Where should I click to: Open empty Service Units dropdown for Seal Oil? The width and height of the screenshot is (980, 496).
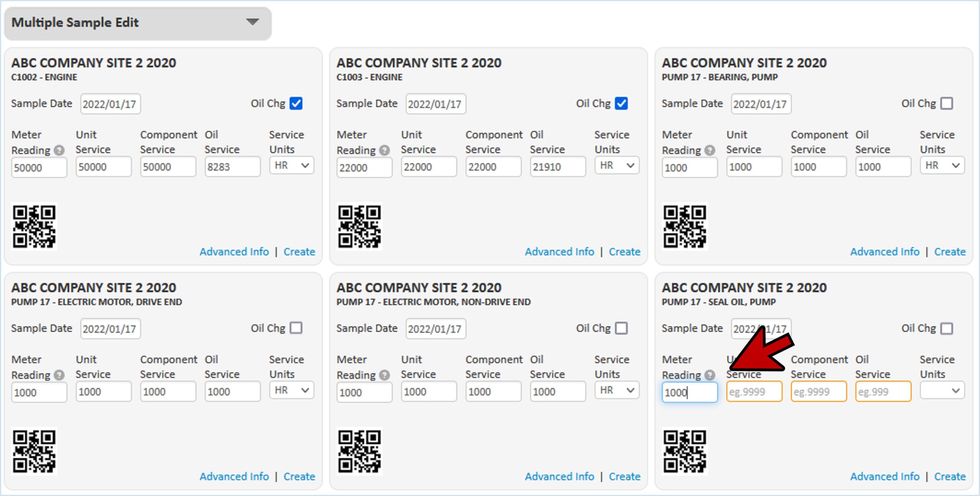942,391
